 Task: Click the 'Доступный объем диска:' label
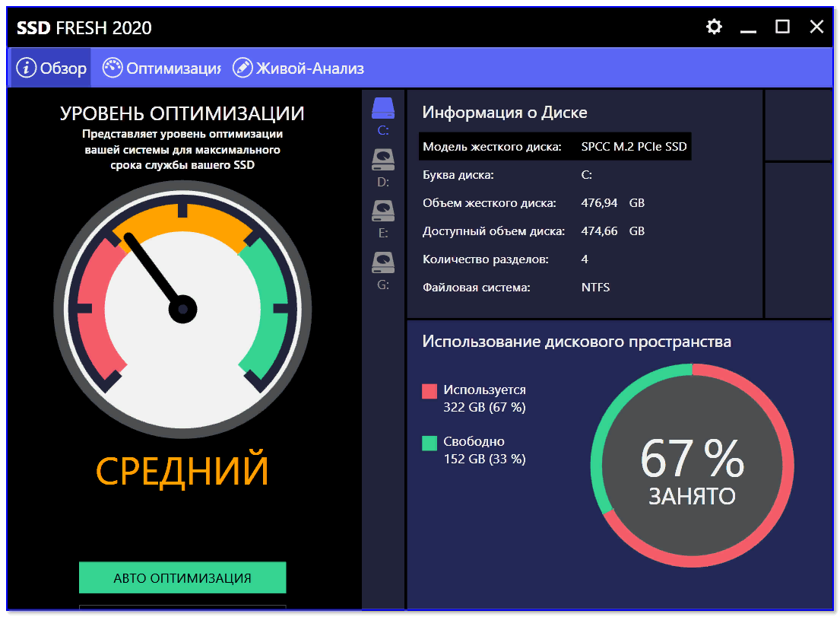(493, 231)
